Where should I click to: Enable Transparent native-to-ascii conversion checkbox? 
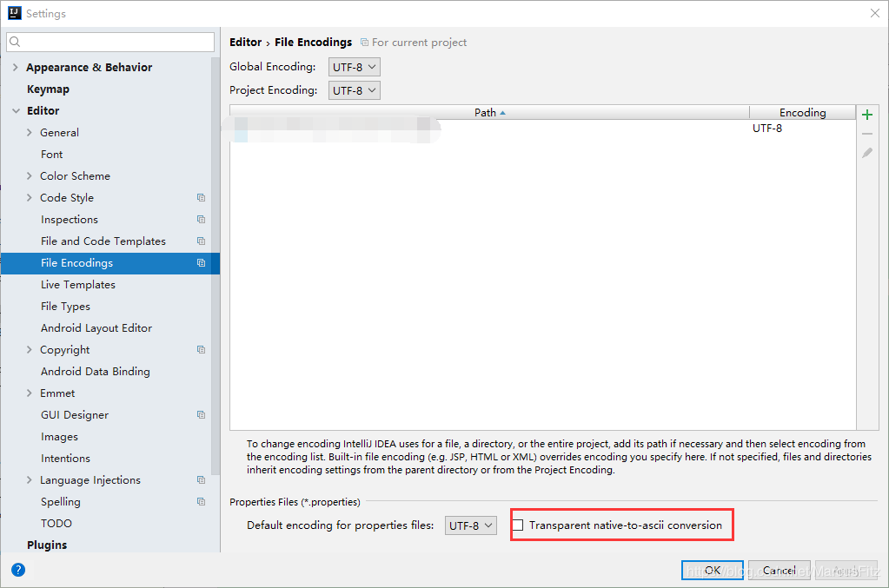tap(518, 525)
